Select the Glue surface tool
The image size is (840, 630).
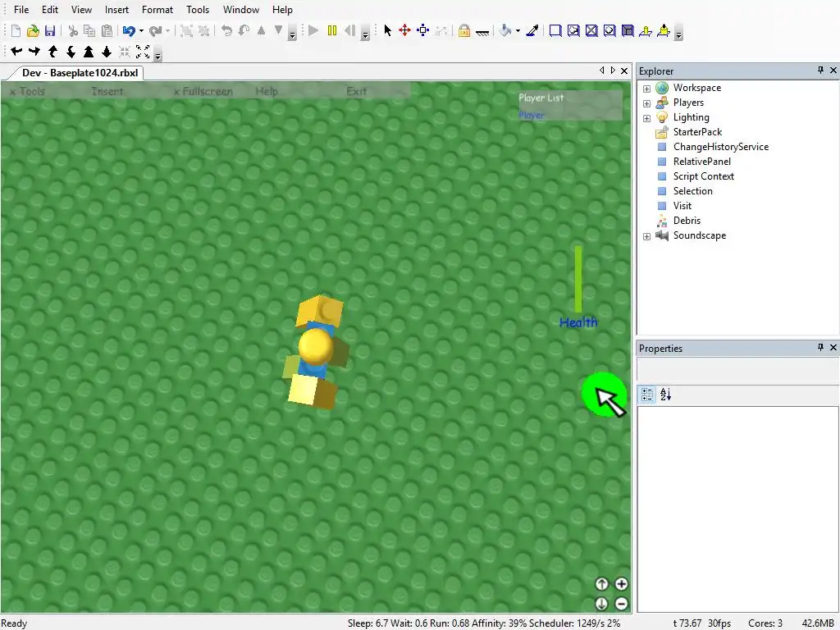pos(573,30)
